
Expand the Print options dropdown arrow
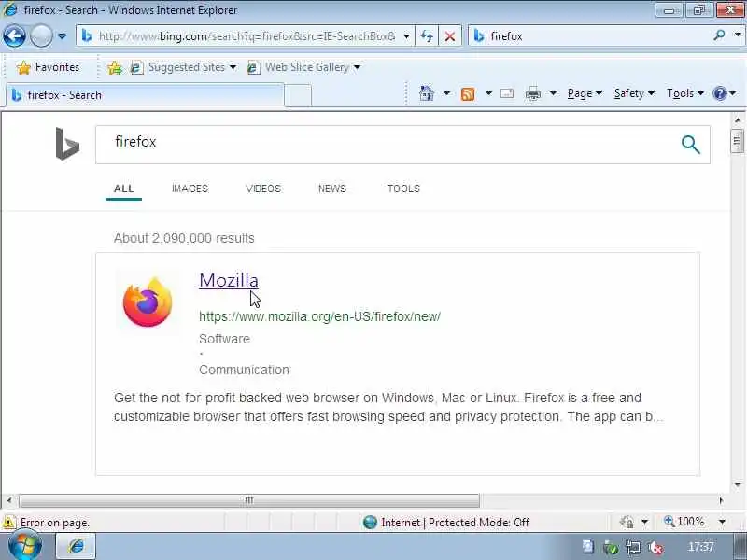pyautogui.click(x=553, y=93)
